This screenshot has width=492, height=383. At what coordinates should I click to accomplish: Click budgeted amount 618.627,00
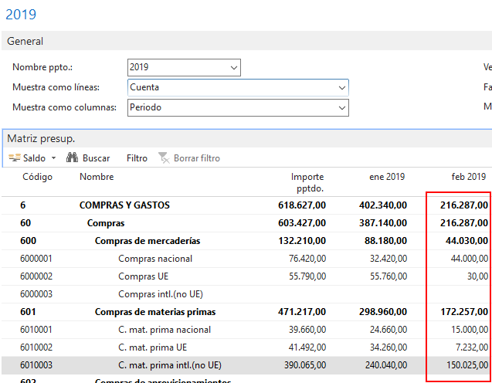(302, 205)
